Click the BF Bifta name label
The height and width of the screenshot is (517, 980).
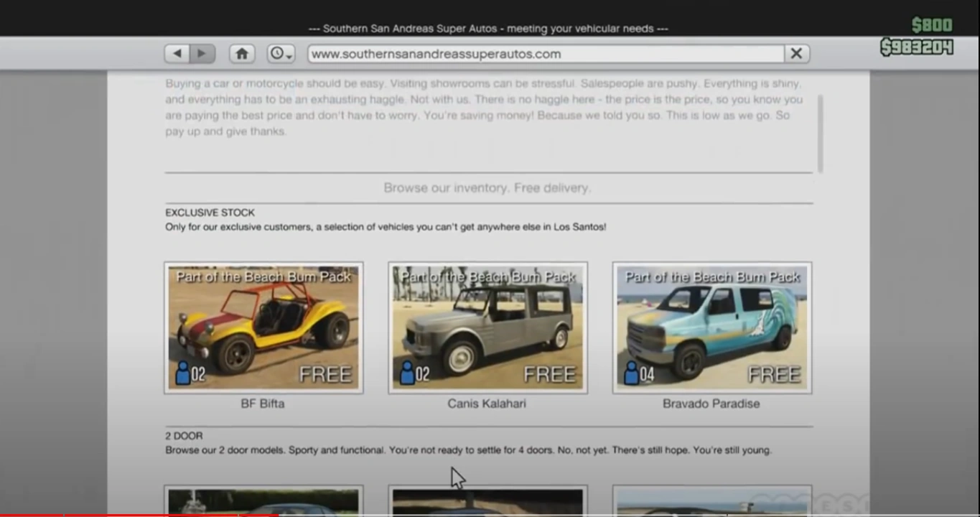(263, 404)
